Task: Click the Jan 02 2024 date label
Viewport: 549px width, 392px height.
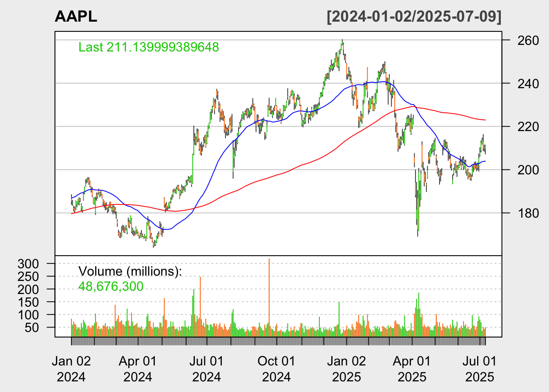Action: tap(71, 369)
